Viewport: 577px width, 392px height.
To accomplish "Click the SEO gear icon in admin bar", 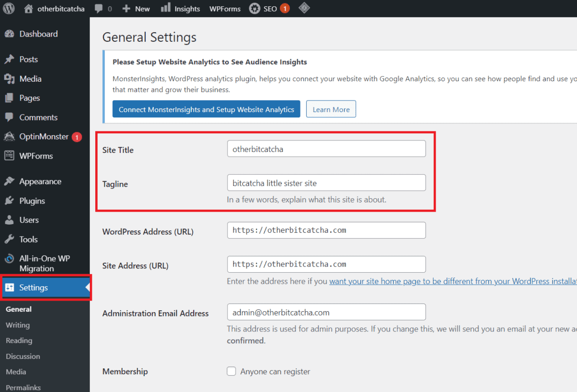I will point(254,9).
